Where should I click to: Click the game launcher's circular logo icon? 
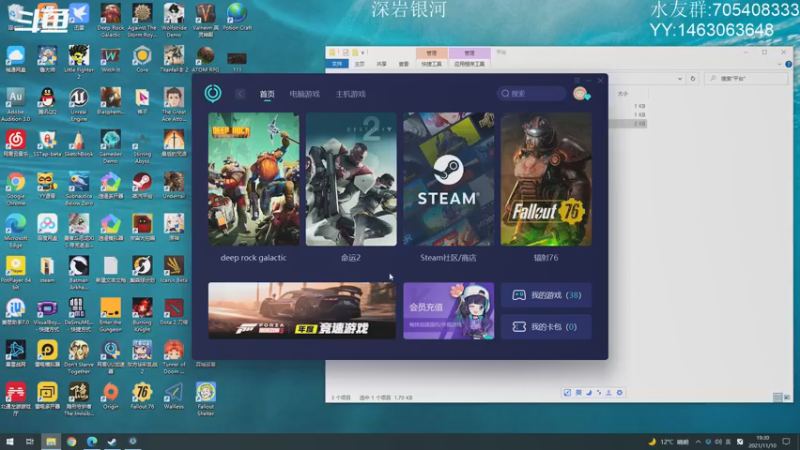(213, 93)
